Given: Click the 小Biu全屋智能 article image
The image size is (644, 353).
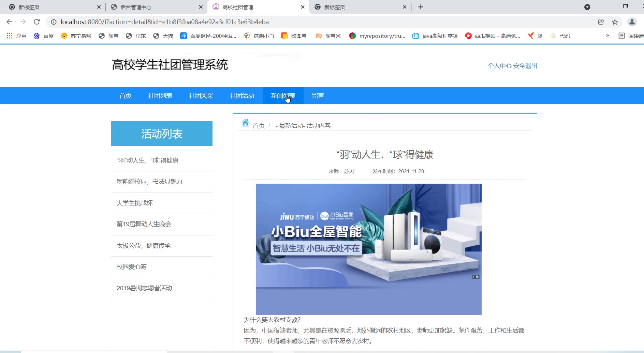Looking at the screenshot, I should 369,249.
